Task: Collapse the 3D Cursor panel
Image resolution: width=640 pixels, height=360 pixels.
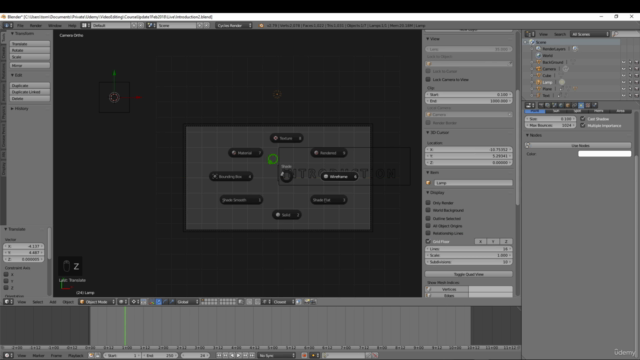Action: pos(437,133)
